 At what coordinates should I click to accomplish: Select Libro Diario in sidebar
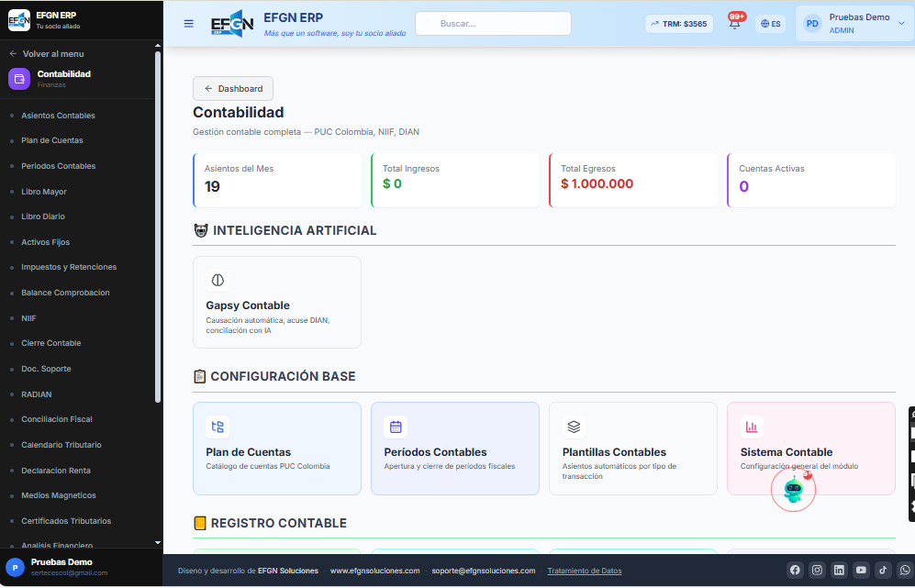click(43, 216)
